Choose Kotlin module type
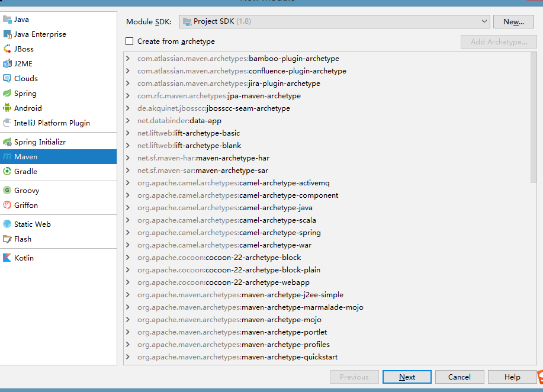 click(58, 258)
